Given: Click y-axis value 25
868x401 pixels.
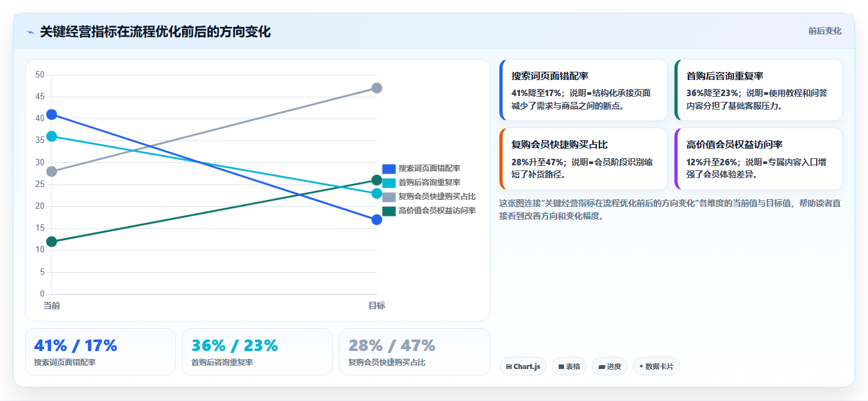Looking at the screenshot, I should point(40,184).
